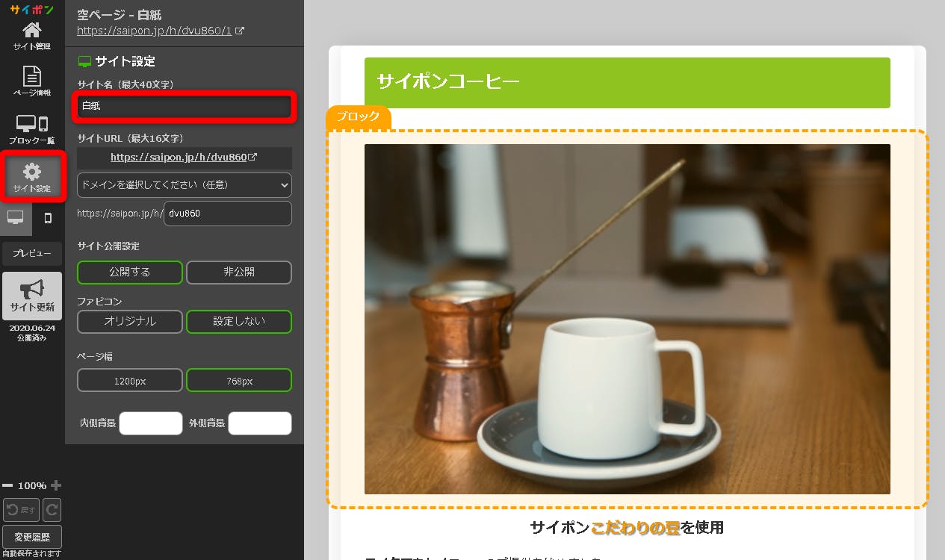Click the redo arrow icon

point(52,510)
